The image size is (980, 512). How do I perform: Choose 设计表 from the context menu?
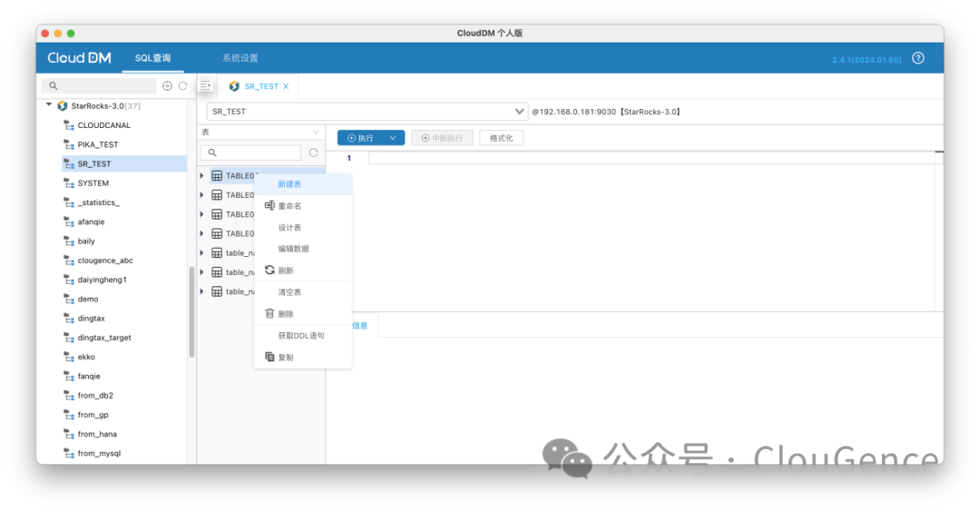point(303,228)
